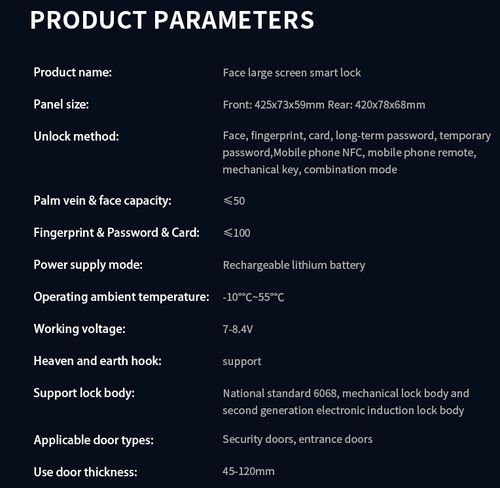Select the Power supply mode label
Image resolution: width=500 pixels, height=488 pixels.
click(x=88, y=265)
